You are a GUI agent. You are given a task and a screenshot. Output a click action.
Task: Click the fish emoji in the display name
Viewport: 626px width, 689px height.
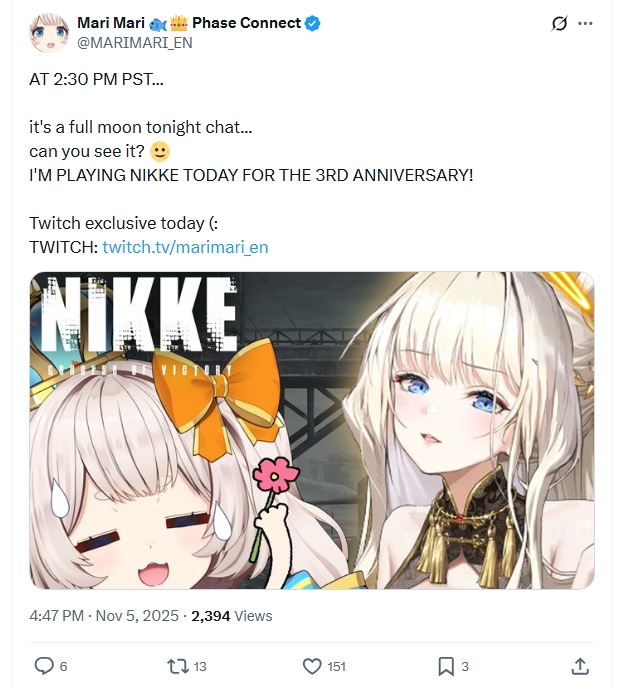click(158, 25)
